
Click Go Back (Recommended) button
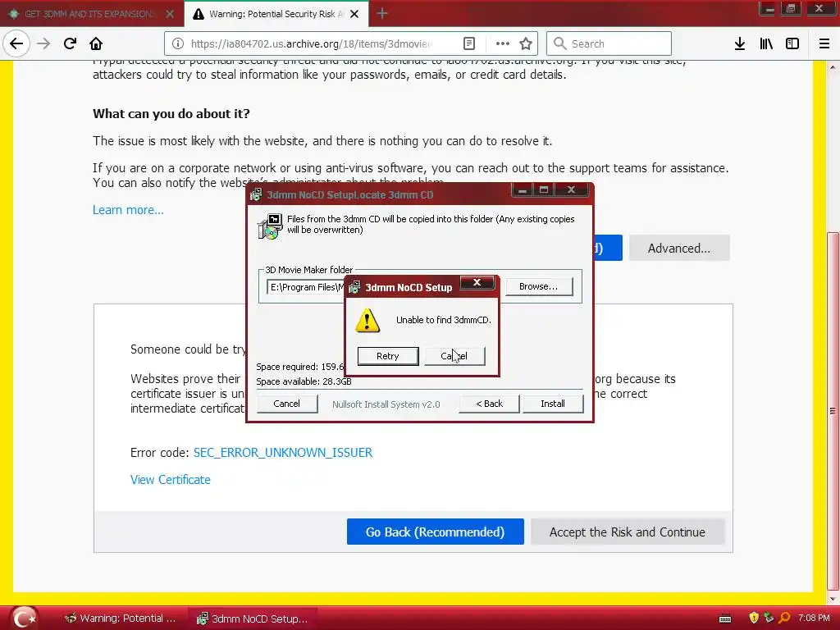click(435, 532)
